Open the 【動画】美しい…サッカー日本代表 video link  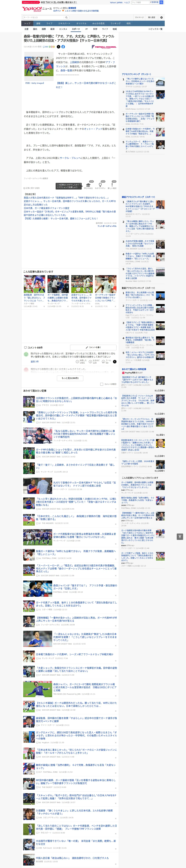point(86,85)
